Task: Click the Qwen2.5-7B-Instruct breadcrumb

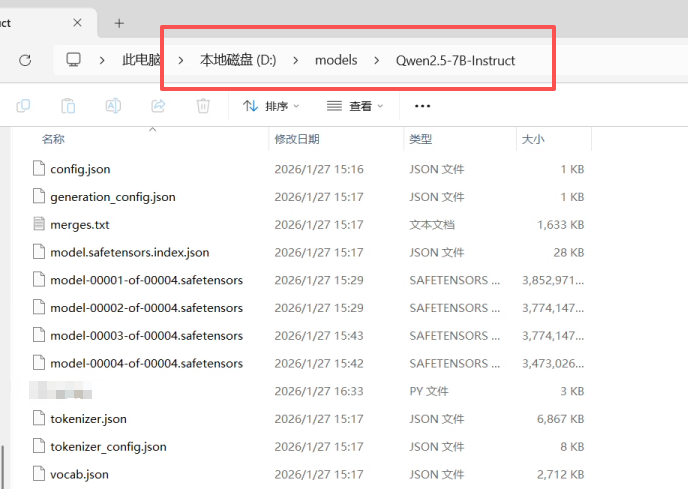Action: click(455, 60)
